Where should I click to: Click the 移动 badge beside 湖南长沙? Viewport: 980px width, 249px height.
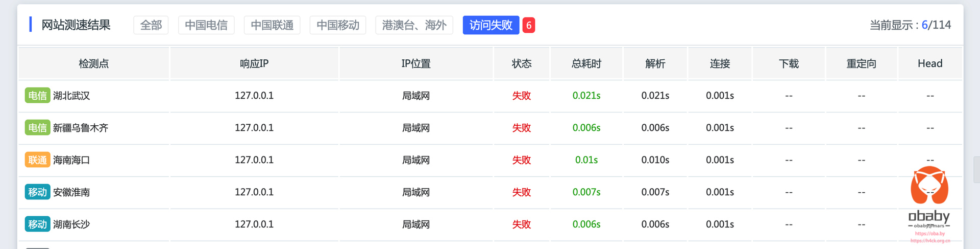[x=37, y=224]
